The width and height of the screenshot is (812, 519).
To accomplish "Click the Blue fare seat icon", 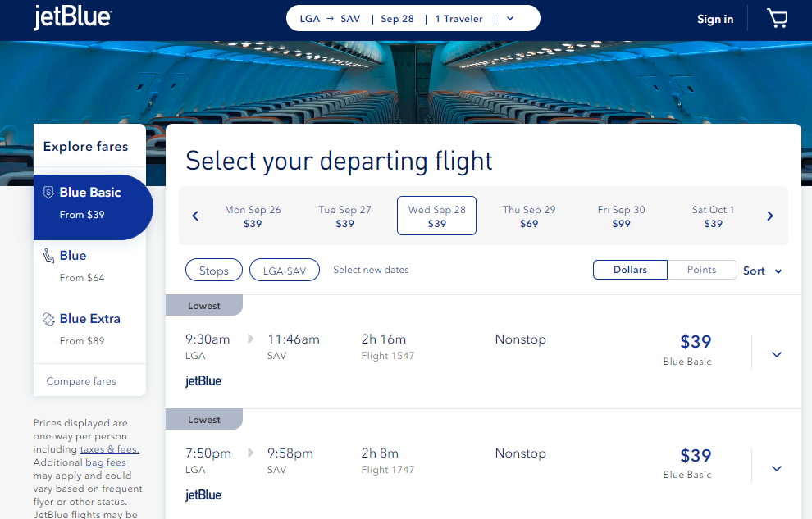I will pos(48,256).
